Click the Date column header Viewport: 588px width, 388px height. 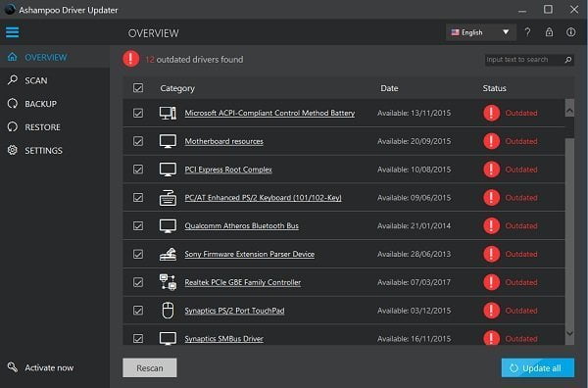coord(389,88)
